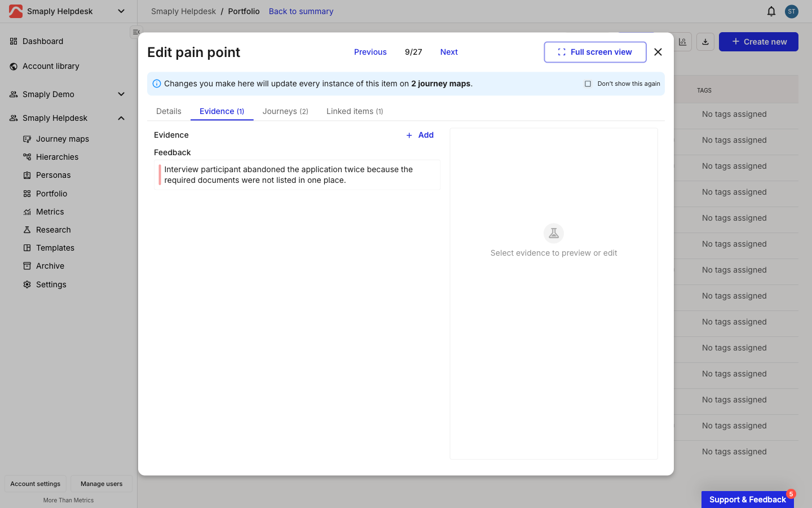Image resolution: width=812 pixels, height=508 pixels.
Task: Open notifications bell
Action: click(x=771, y=11)
